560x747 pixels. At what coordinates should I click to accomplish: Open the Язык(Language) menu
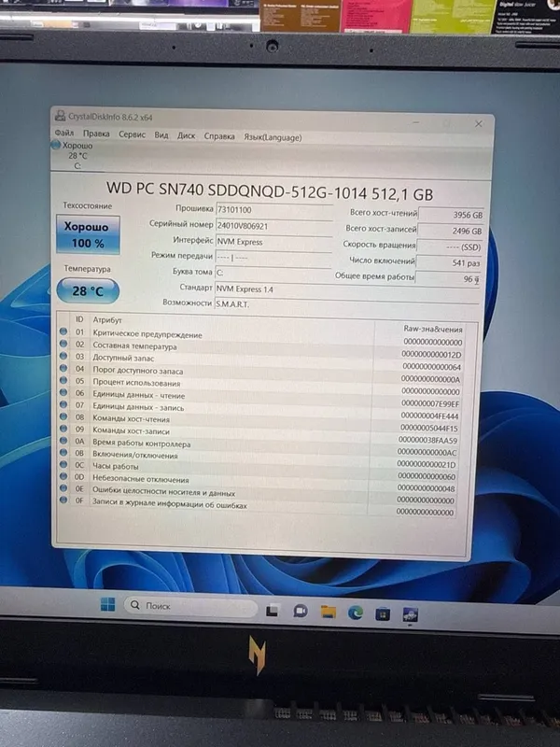tap(273, 137)
